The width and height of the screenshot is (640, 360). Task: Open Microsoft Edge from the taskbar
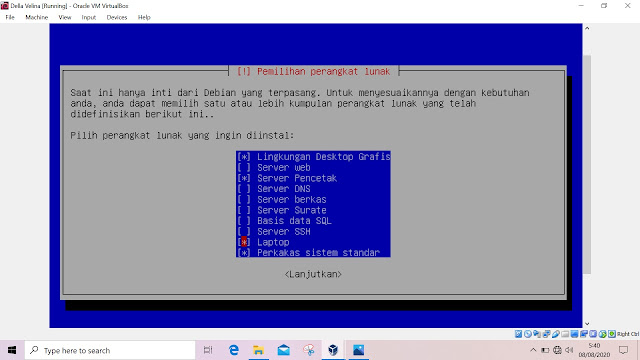(x=234, y=350)
